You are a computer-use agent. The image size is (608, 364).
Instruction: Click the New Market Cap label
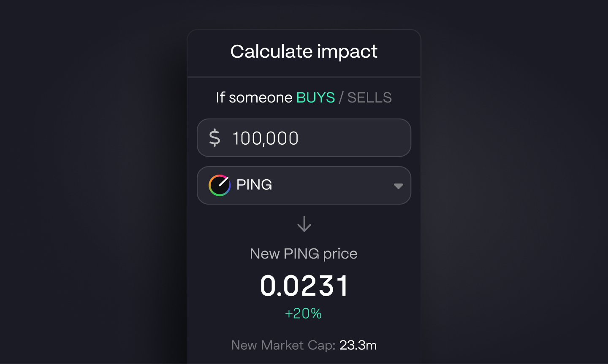tap(283, 345)
